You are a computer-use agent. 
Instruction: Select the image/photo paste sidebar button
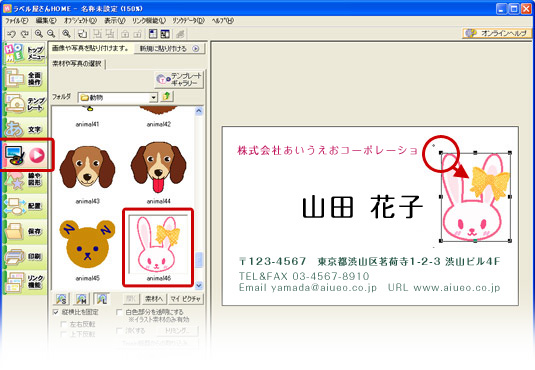pos(25,155)
